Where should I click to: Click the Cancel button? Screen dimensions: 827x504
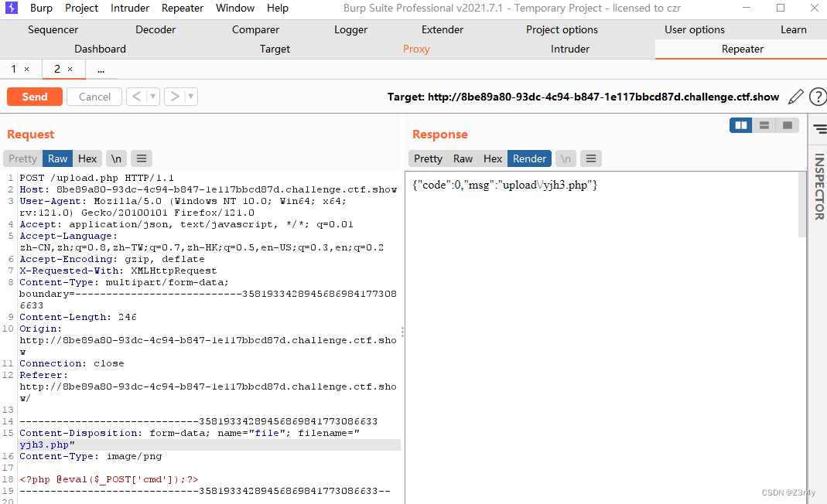(94, 97)
